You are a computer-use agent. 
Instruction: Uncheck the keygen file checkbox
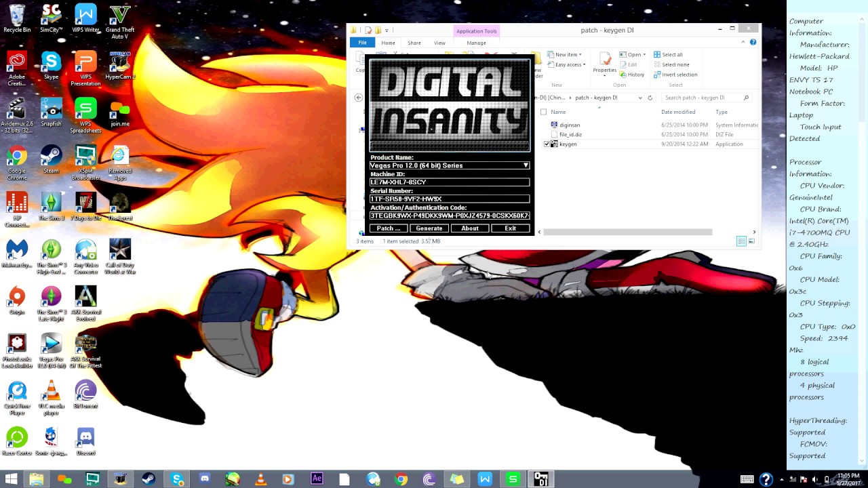[x=547, y=144]
